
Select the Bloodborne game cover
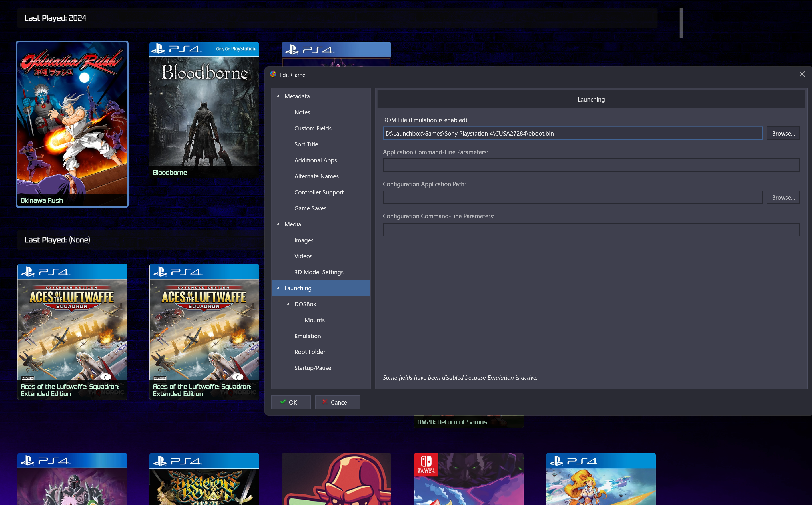pyautogui.click(x=204, y=110)
